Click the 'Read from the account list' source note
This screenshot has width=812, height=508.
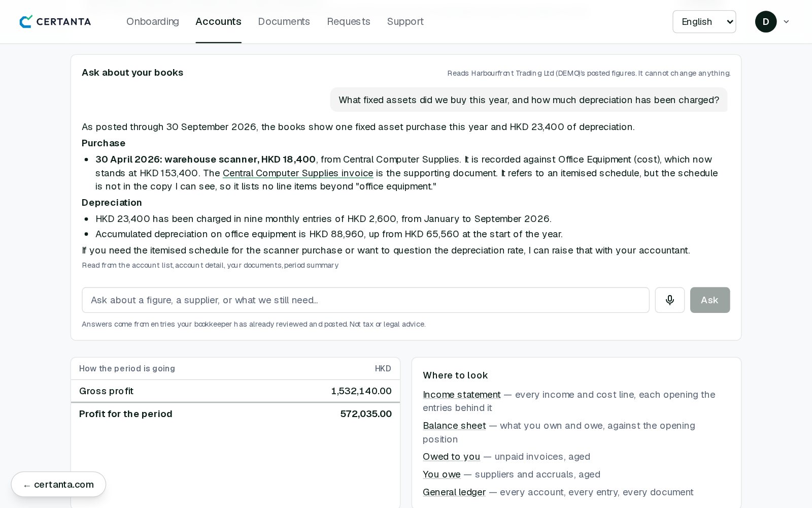210,265
